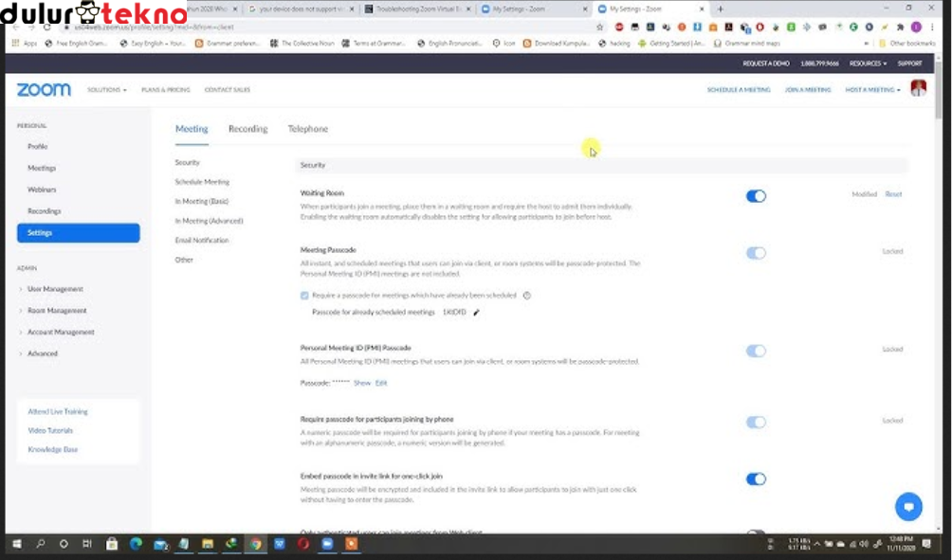952x560 pixels.
Task: Switch to the Recording tab
Action: click(x=247, y=129)
